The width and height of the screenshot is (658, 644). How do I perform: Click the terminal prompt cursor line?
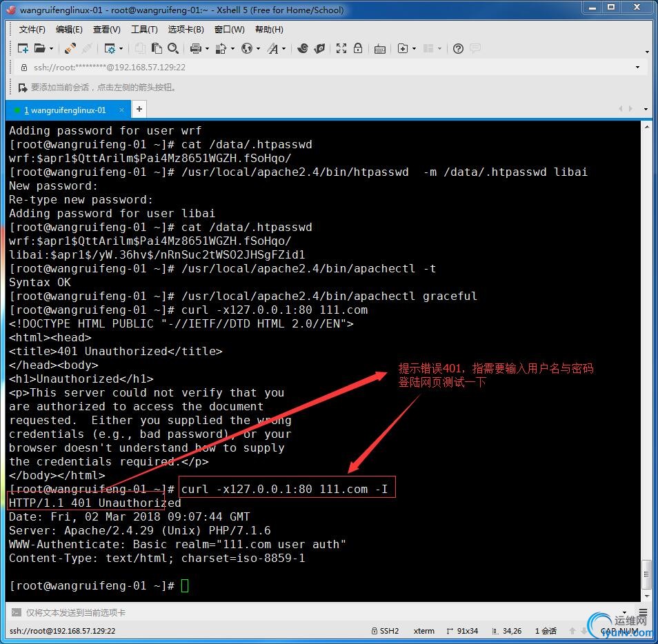click(x=99, y=585)
